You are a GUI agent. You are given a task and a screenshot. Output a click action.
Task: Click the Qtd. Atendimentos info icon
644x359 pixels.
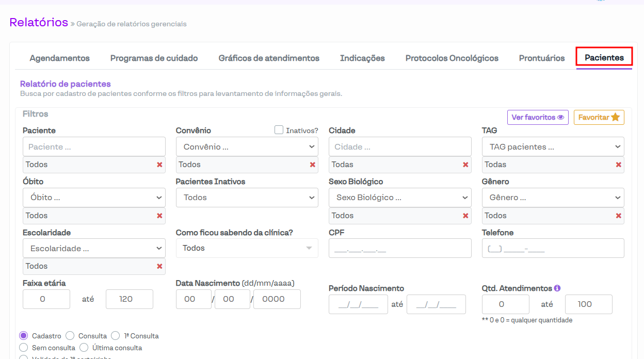click(x=557, y=288)
